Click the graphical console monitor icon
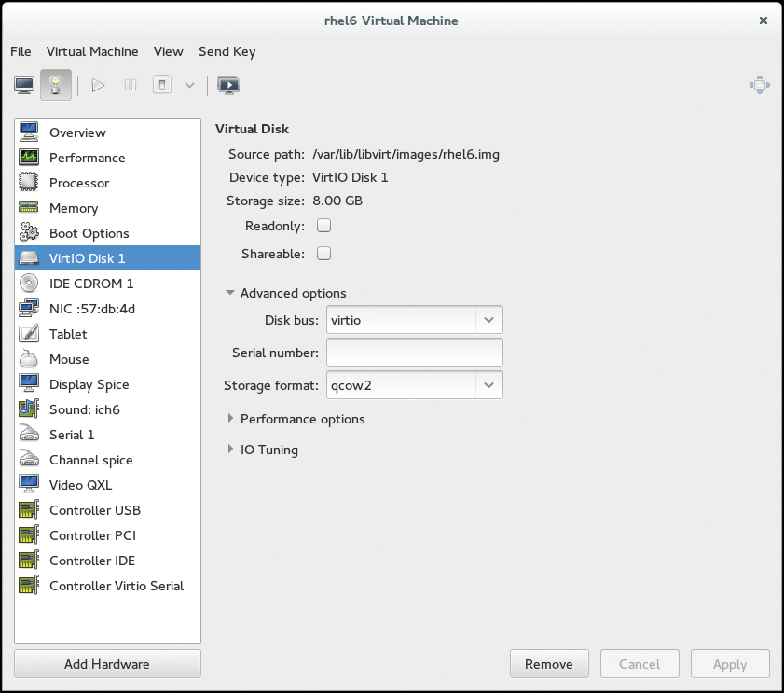Screen dimensions: 784x693 point(25,86)
